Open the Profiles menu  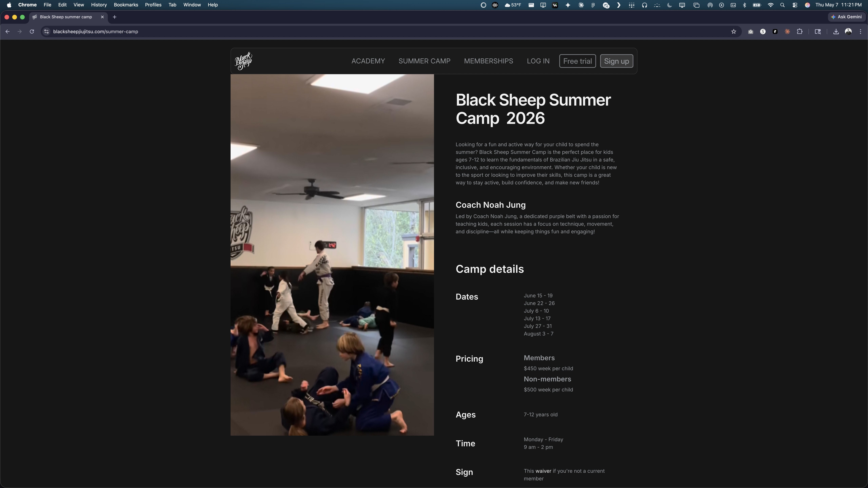tap(153, 5)
